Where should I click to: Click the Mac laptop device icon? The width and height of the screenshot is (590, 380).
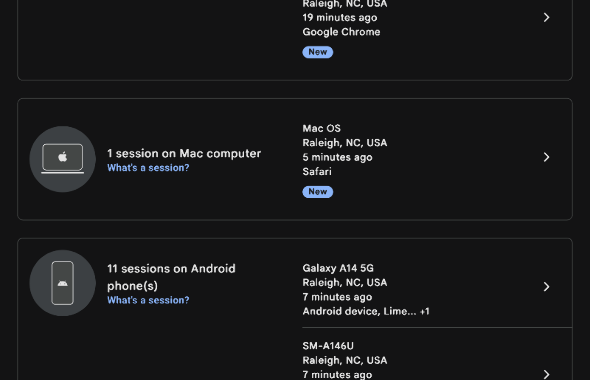coord(62,159)
